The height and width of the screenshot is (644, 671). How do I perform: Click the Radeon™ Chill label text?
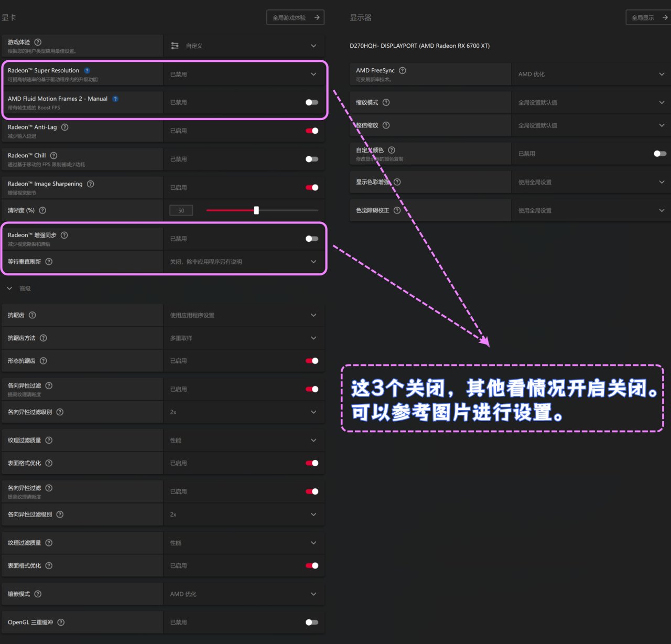(x=27, y=155)
